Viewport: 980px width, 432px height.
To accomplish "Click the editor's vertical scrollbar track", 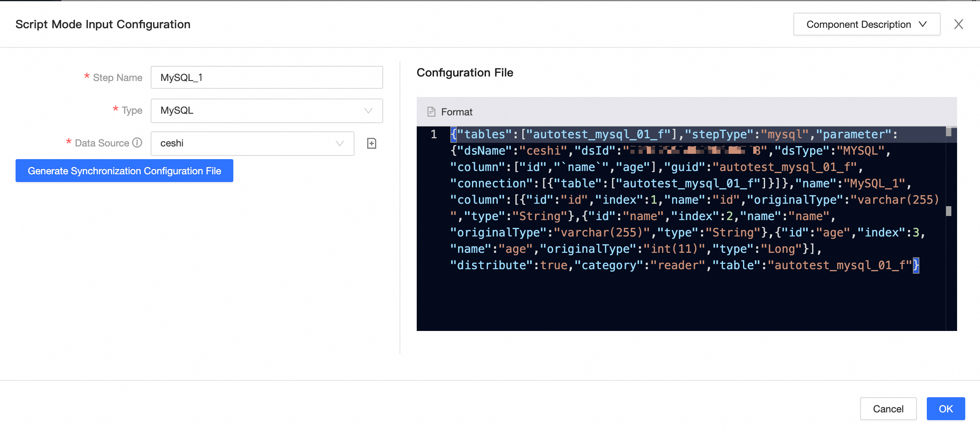I will click(x=948, y=266).
